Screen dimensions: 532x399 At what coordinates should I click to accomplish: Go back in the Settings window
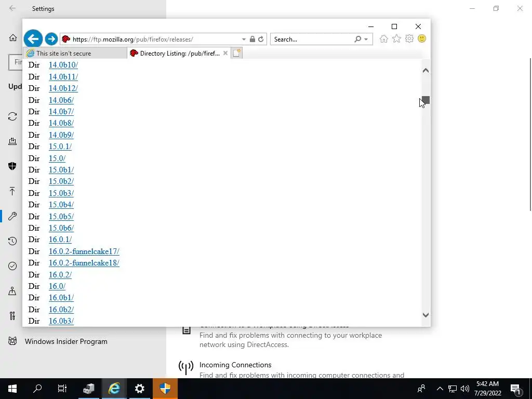12,8
